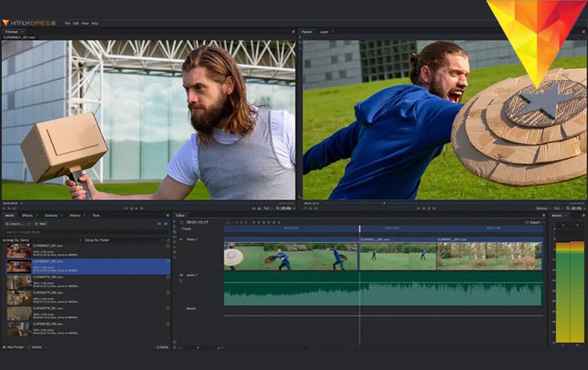Viewport: 588px width, 370px height.
Task: Click the Viewer play button
Action: click(x=429, y=209)
